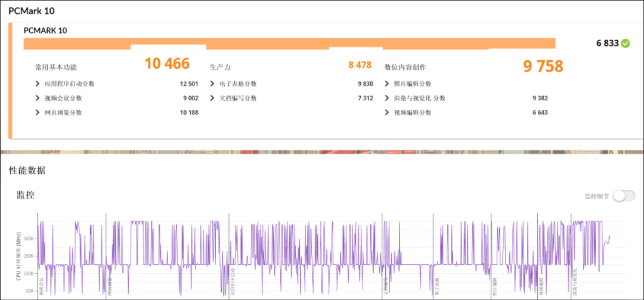Click the 10 466 essentials score
Screen dimensions: 644x300
[x=167, y=64]
